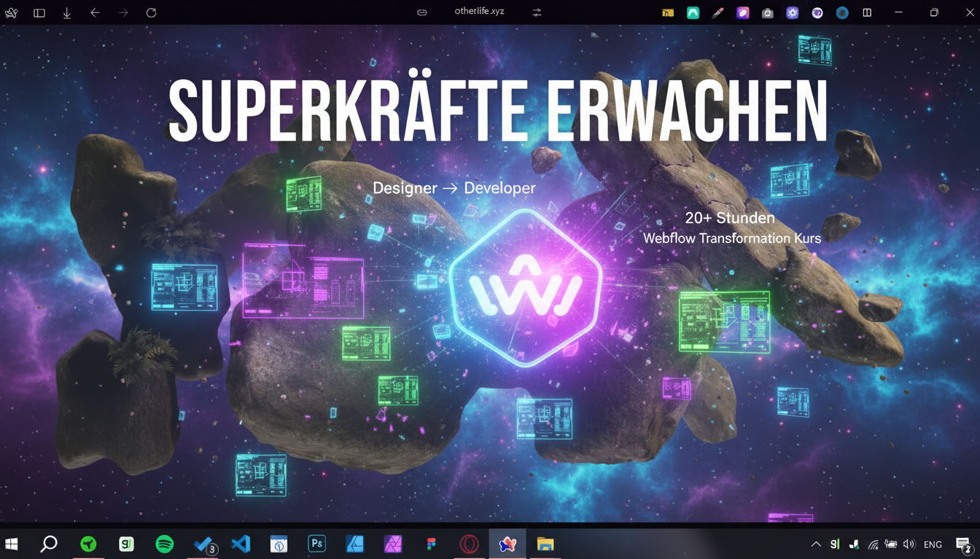Launch Photoshop from the taskbar

tap(316, 544)
